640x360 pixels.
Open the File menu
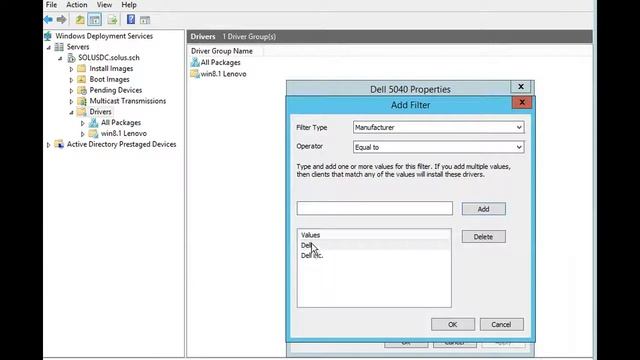click(51, 5)
